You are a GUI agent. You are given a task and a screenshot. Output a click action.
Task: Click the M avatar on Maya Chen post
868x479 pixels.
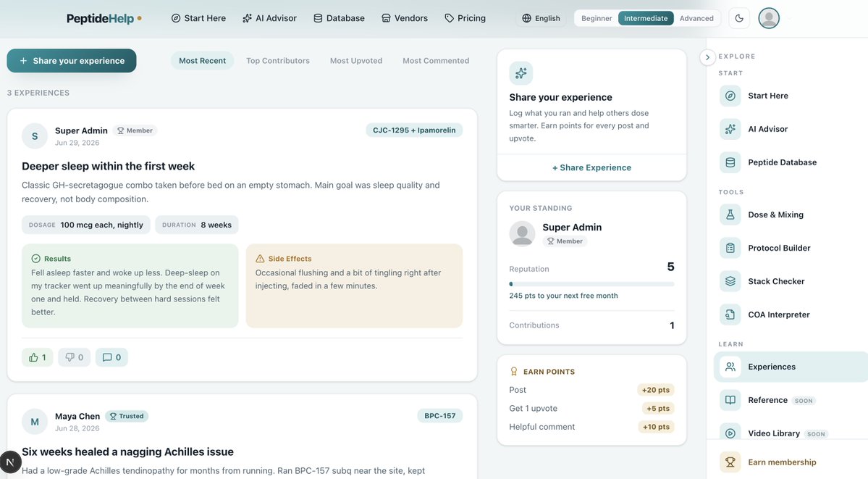tap(35, 421)
